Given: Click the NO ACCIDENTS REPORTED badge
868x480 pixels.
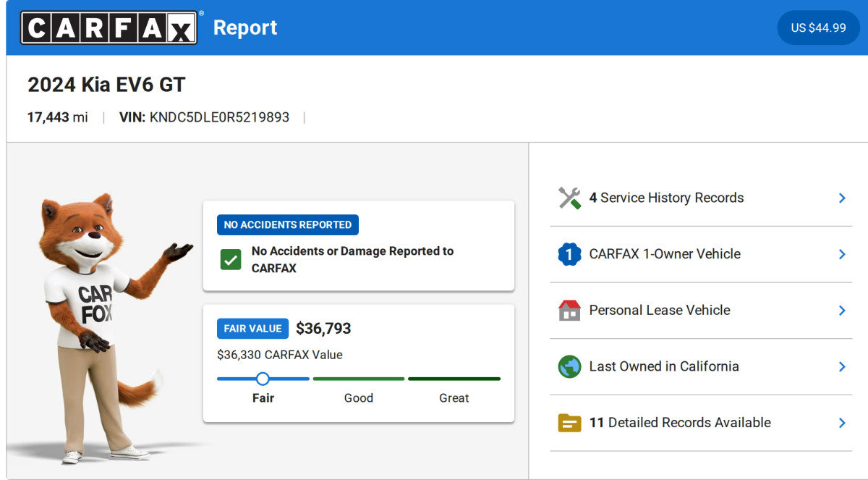Looking at the screenshot, I should click(288, 224).
